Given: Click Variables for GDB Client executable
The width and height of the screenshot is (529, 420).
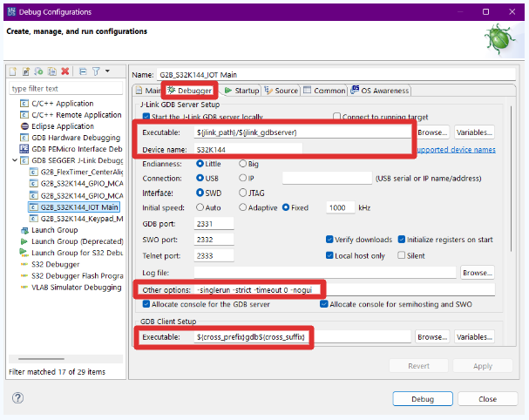Looking at the screenshot, I should click(474, 337).
